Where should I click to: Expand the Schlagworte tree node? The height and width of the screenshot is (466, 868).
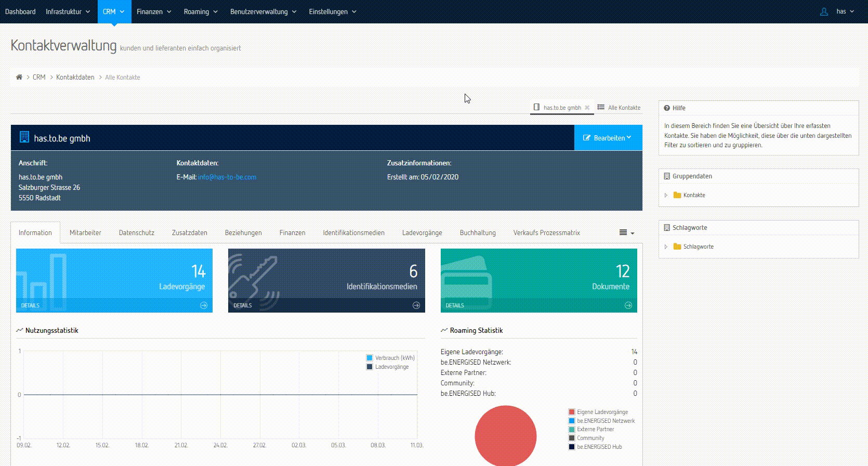pyautogui.click(x=666, y=247)
